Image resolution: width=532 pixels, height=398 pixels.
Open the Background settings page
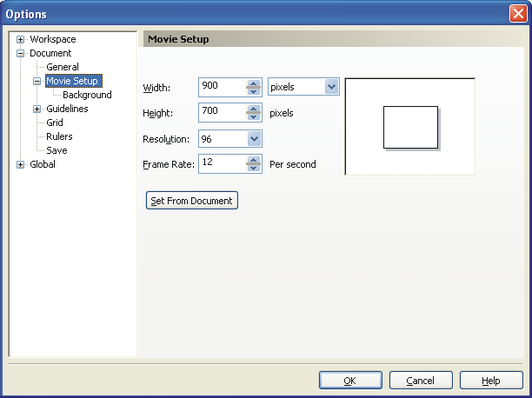[87, 95]
